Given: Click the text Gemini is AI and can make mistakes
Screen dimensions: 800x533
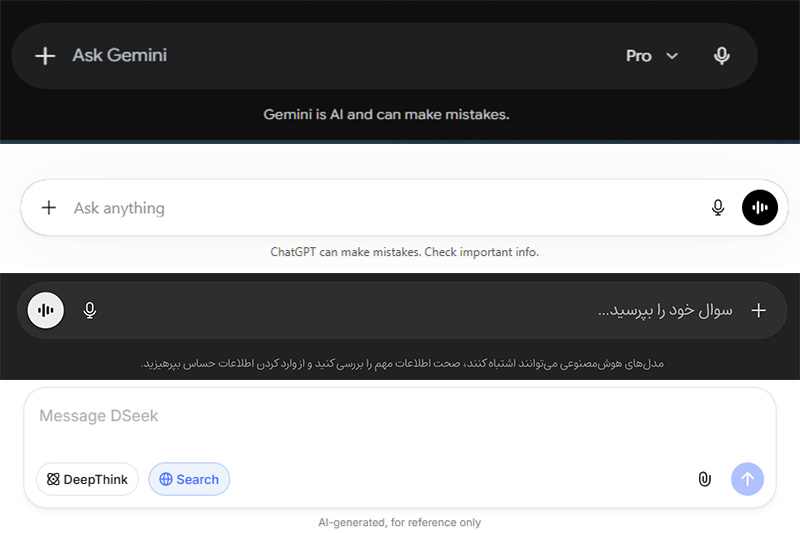Looking at the screenshot, I should pos(386,114).
